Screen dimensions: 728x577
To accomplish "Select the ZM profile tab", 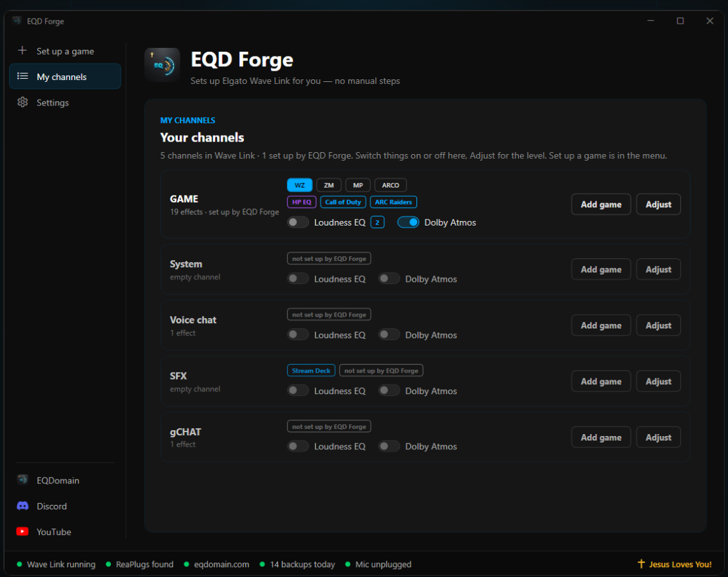I will click(x=329, y=185).
